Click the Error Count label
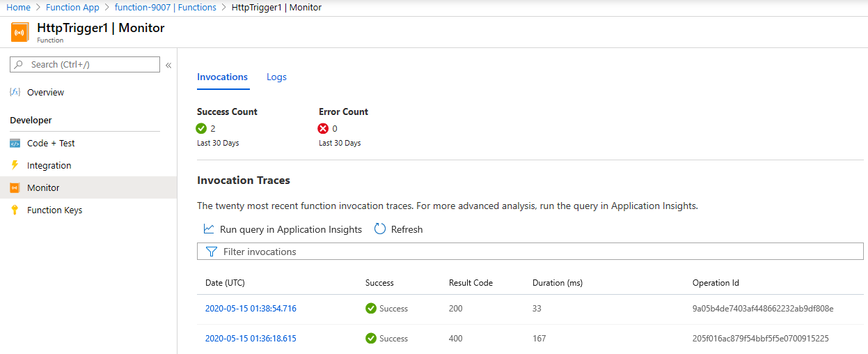 (x=343, y=111)
